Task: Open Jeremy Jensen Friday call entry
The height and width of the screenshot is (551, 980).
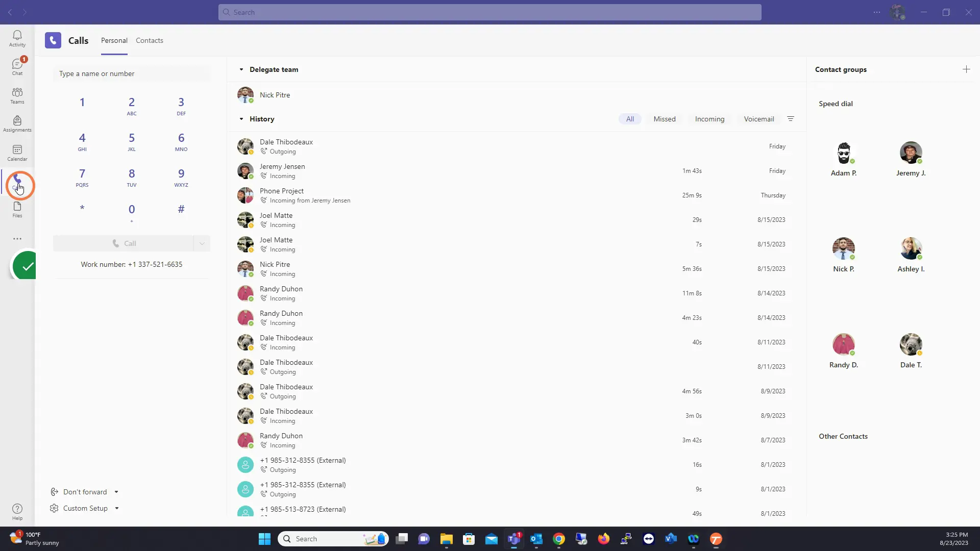Action: pyautogui.click(x=517, y=171)
